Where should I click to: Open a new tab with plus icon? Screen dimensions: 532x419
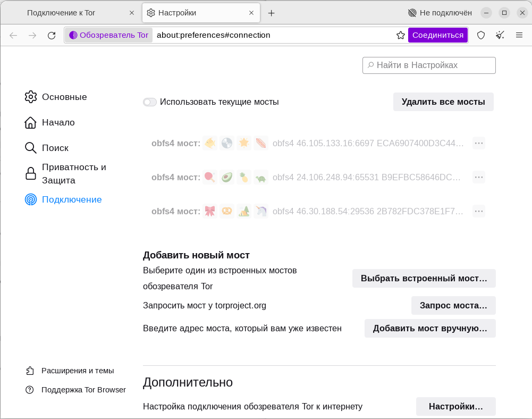[272, 13]
